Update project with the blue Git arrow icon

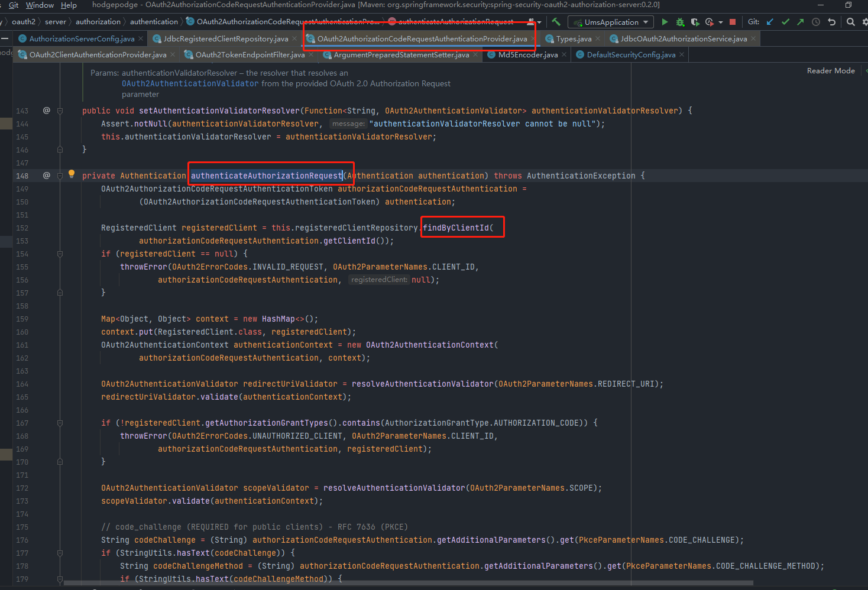pyautogui.click(x=770, y=21)
